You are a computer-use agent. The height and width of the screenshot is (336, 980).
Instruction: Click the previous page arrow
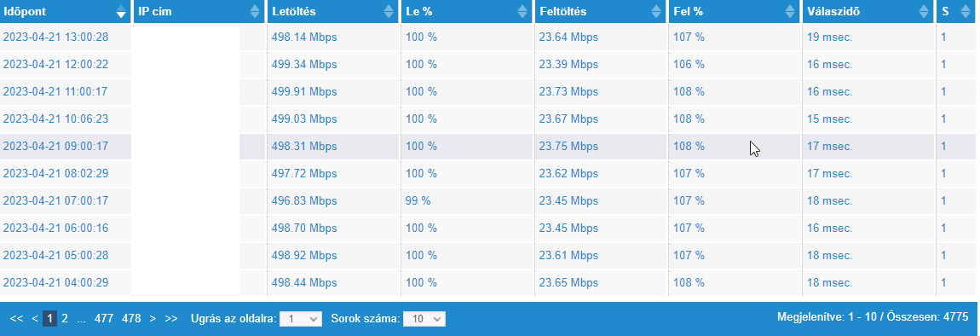(x=35, y=318)
